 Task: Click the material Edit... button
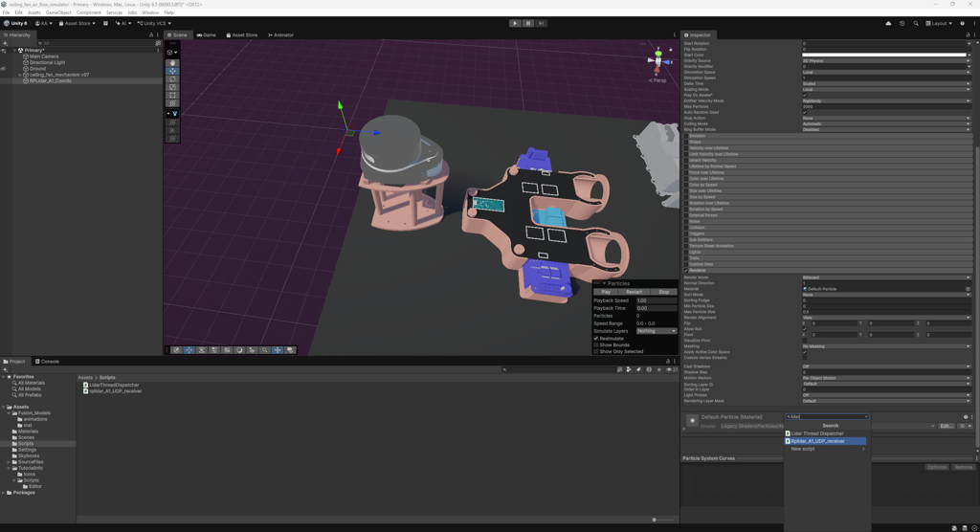947,427
